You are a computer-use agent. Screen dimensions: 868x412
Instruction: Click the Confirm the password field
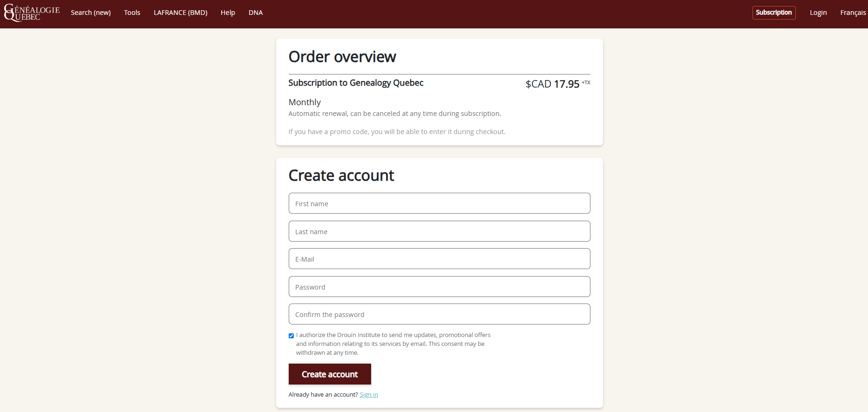440,314
